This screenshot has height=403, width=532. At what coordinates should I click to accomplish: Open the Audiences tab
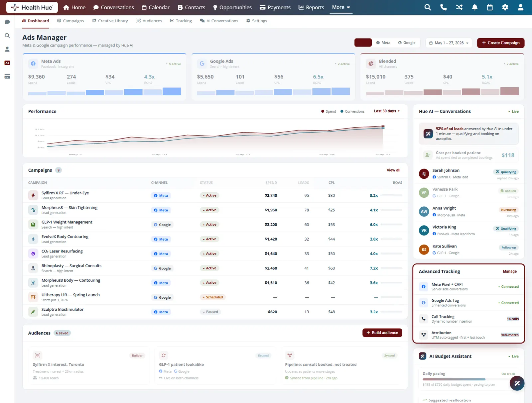coord(149,21)
